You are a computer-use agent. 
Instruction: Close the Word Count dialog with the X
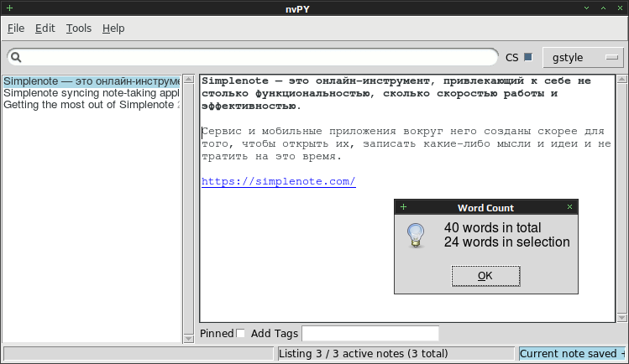click(569, 207)
